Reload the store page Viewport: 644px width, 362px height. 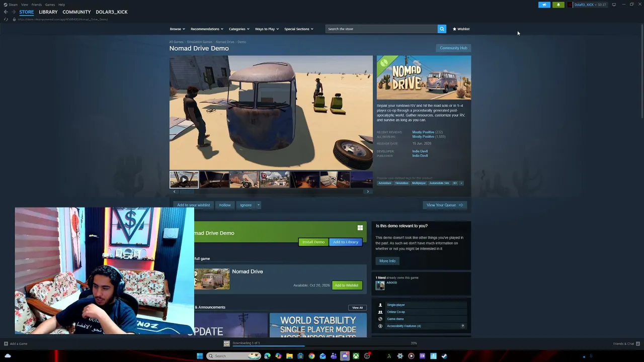6,19
